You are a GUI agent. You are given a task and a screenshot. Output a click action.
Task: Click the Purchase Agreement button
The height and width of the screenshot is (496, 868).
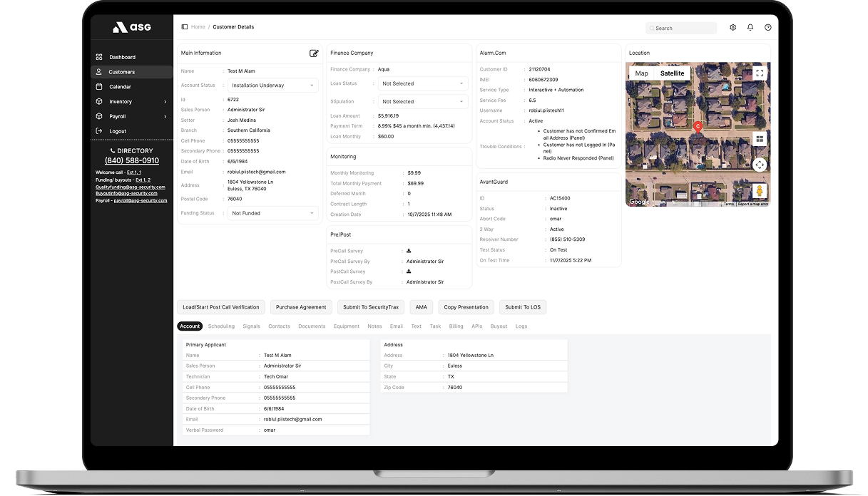(x=301, y=307)
